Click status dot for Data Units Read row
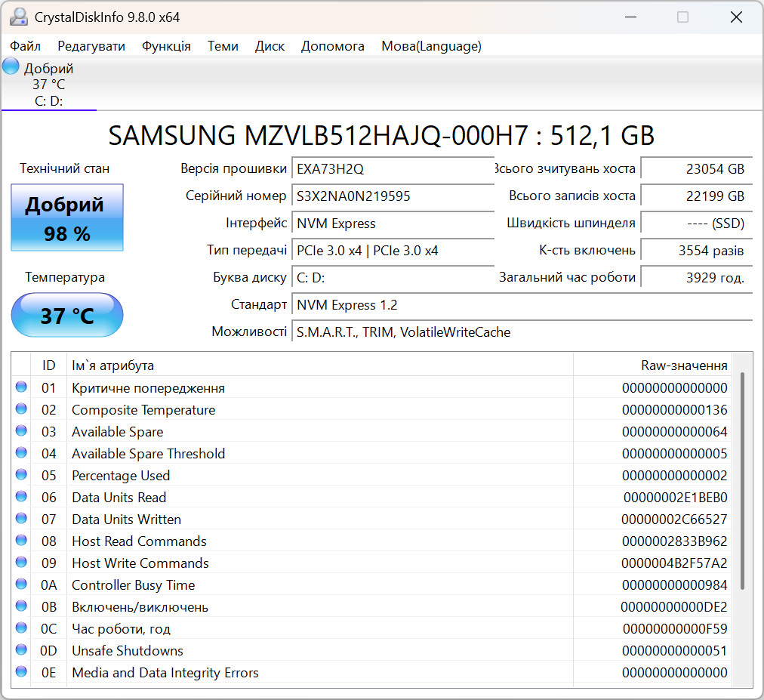 click(x=21, y=497)
